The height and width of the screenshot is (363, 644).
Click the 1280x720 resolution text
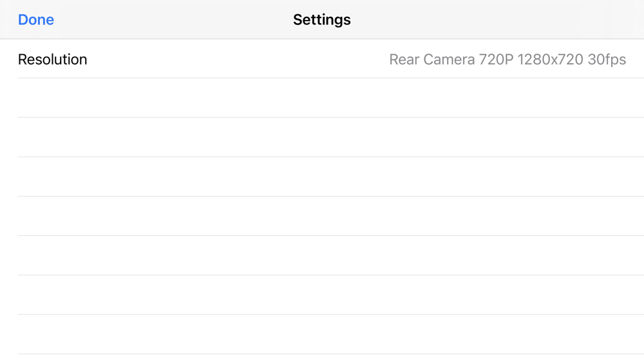click(x=550, y=60)
